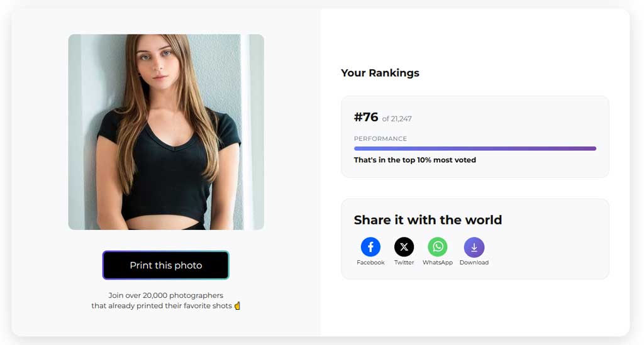Viewport: 644px width, 345px height.
Task: Open the portrait photo thumbnail
Action: pos(166,132)
